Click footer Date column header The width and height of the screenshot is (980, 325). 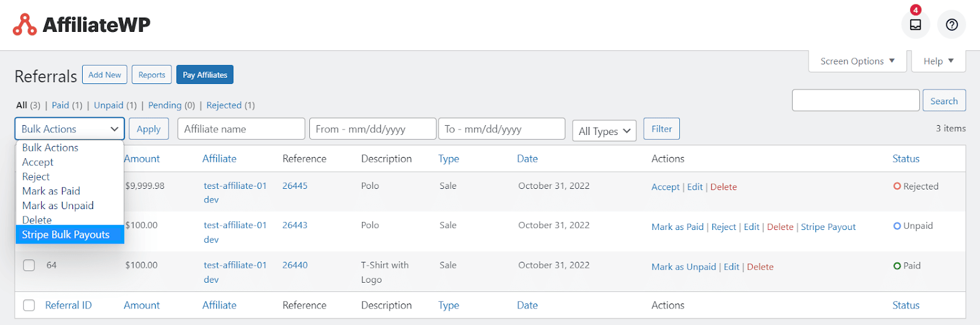[527, 305]
